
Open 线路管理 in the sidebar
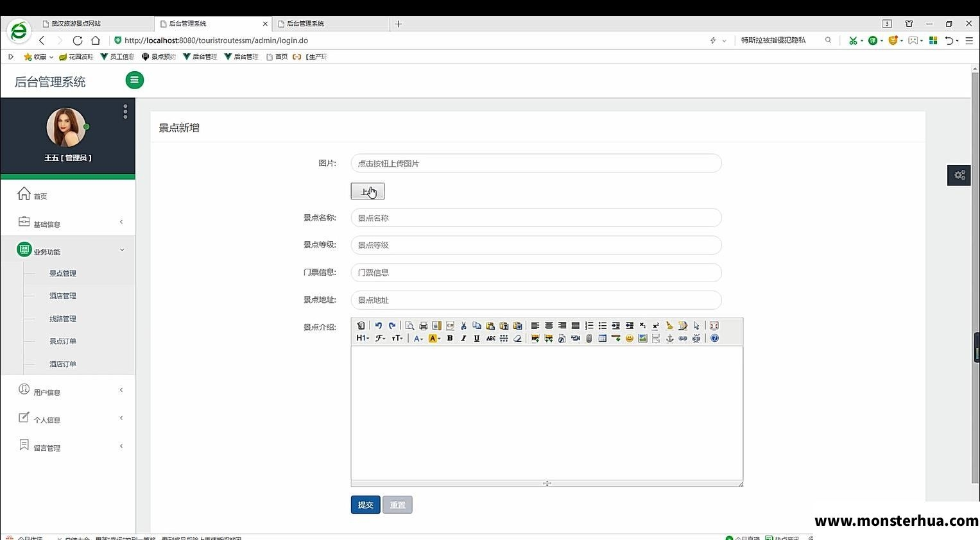[63, 319]
